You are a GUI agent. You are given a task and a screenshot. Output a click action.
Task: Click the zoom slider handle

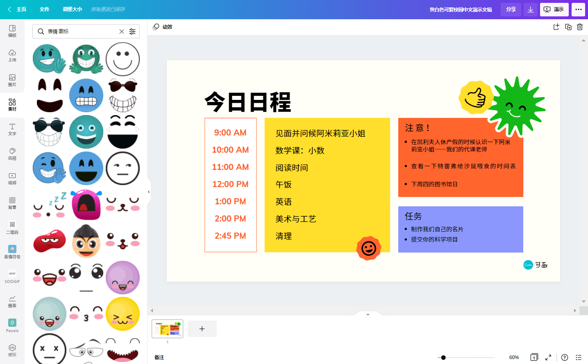pos(443,357)
